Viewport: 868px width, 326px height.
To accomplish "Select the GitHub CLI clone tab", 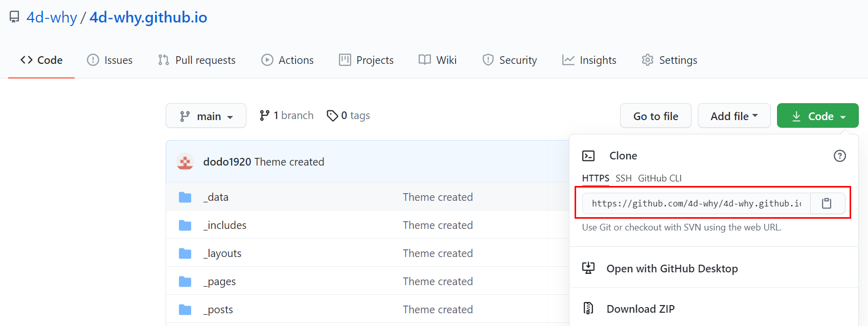I will tap(660, 178).
